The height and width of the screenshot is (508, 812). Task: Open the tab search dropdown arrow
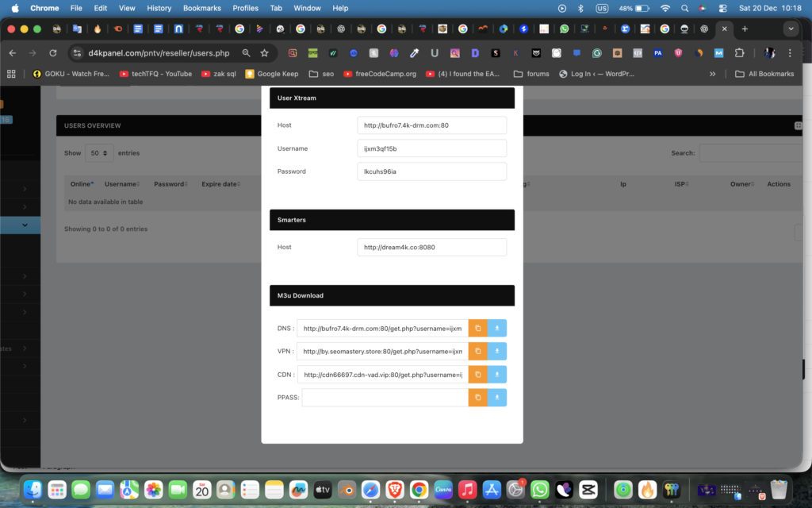coord(790,29)
